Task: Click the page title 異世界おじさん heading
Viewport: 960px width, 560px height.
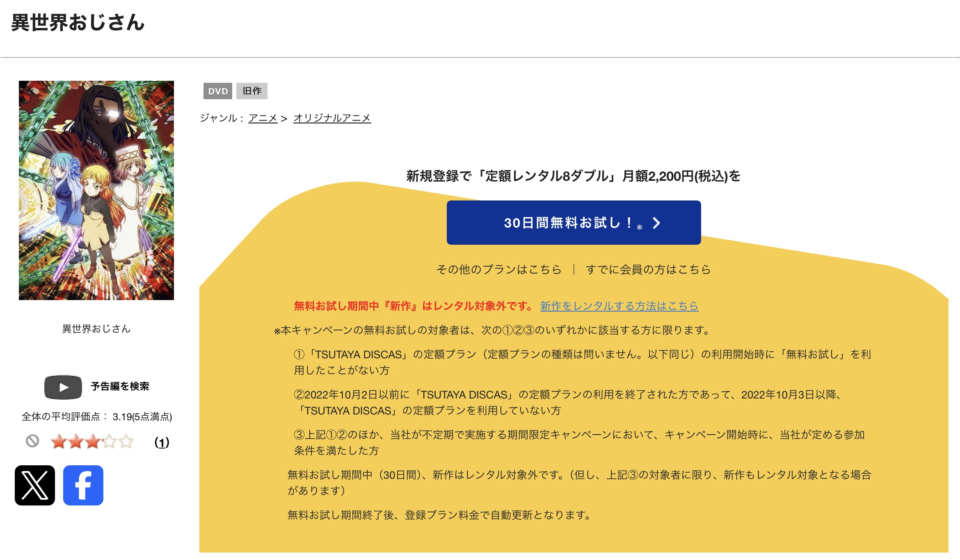Action: pos(78,22)
